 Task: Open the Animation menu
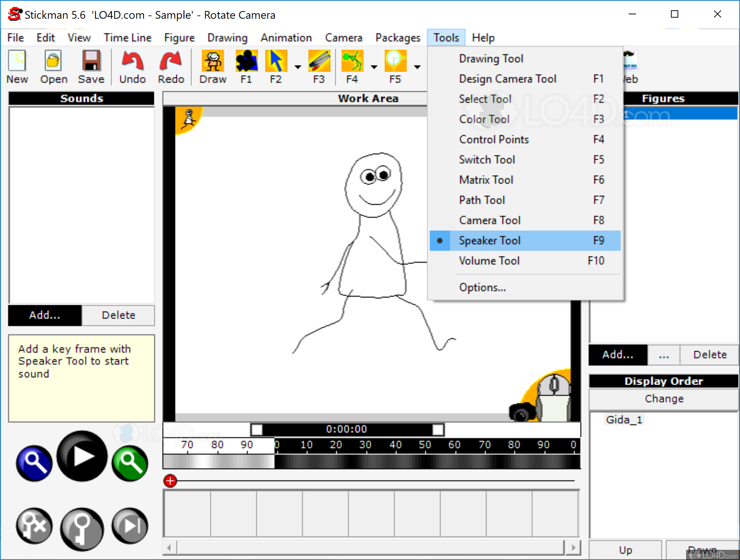286,37
